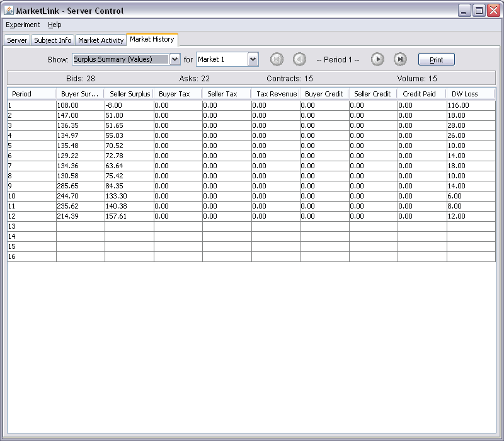This screenshot has height=441, width=504.
Task: Switch to the Market Activity tab
Action: point(101,40)
